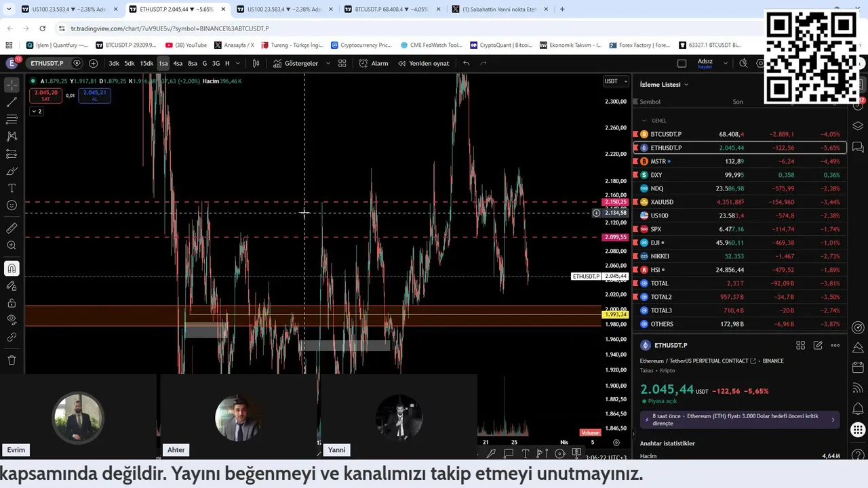Open the Ethereum 3.000 Dolar news item
Image resolution: width=868 pixels, height=488 pixels.
740,420
